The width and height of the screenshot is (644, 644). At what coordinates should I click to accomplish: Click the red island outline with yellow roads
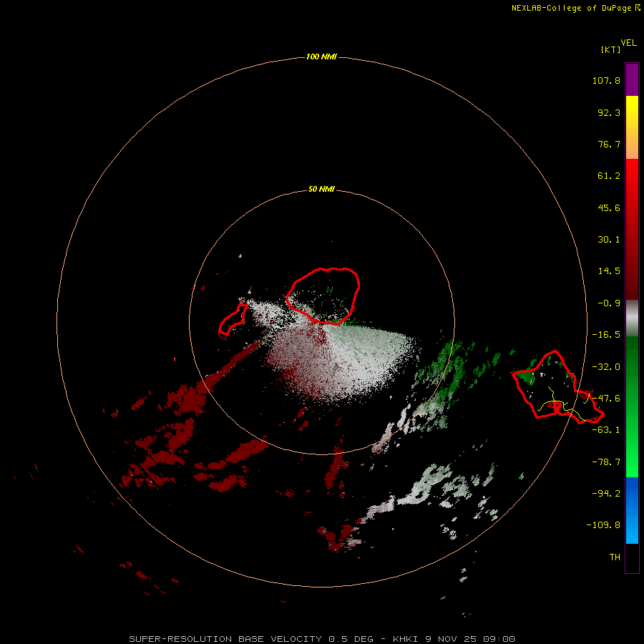pyautogui.click(x=557, y=387)
